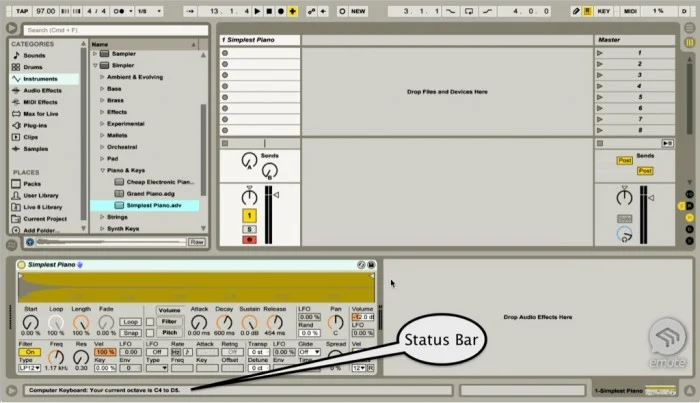Open the Samples category

[35, 149]
